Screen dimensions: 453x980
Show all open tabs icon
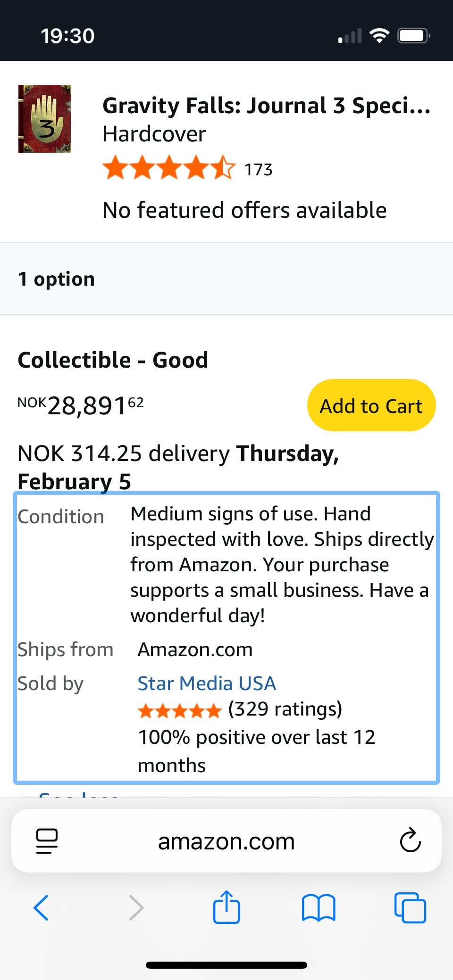(x=410, y=907)
